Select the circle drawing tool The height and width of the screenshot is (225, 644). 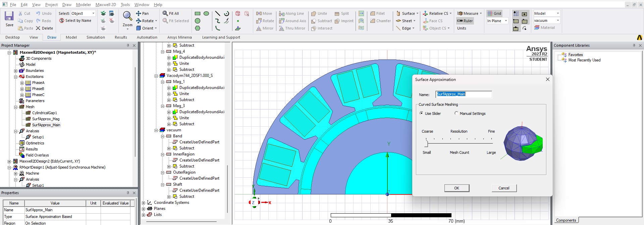click(x=198, y=21)
